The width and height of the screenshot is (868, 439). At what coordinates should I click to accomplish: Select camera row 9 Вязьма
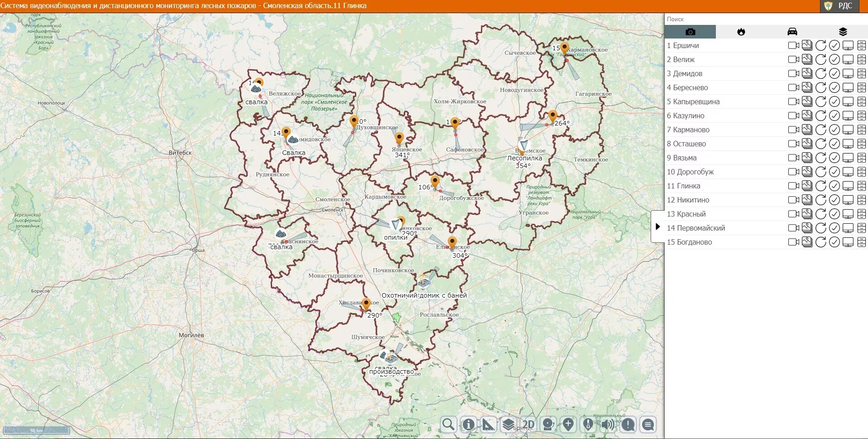tap(766, 158)
